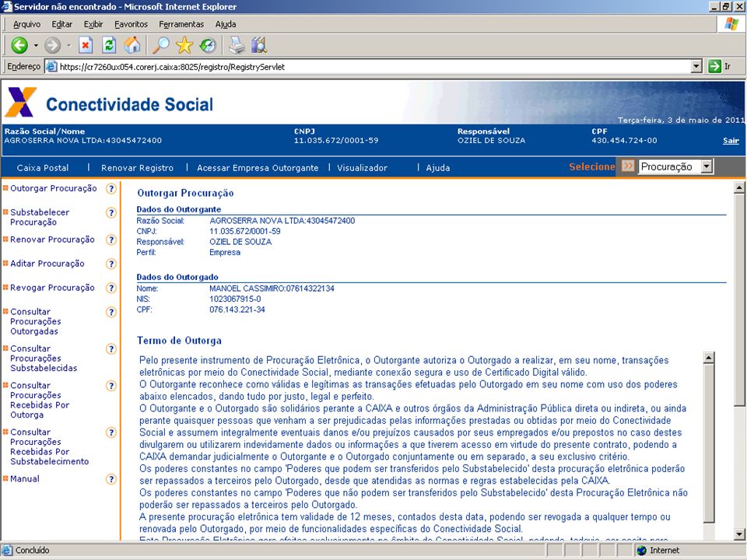Click the Caixa X logo
Viewport: 747px width, 560px height.
click(20, 102)
